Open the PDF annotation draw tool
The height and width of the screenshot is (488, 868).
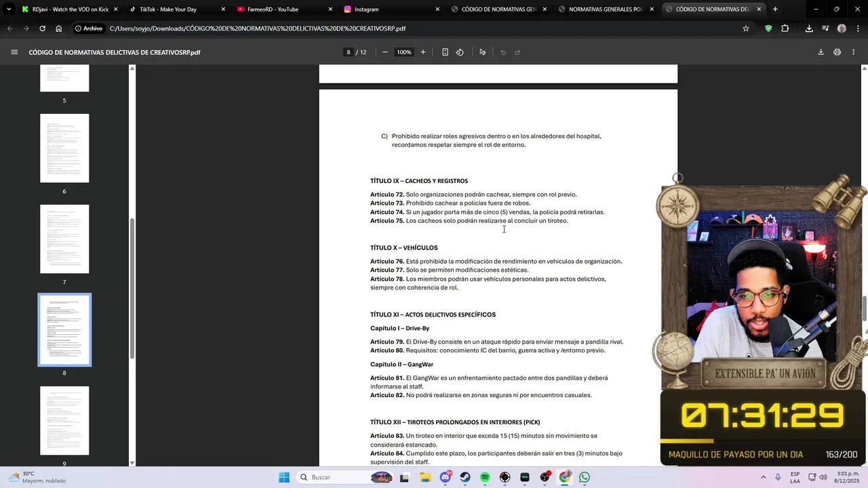click(483, 52)
